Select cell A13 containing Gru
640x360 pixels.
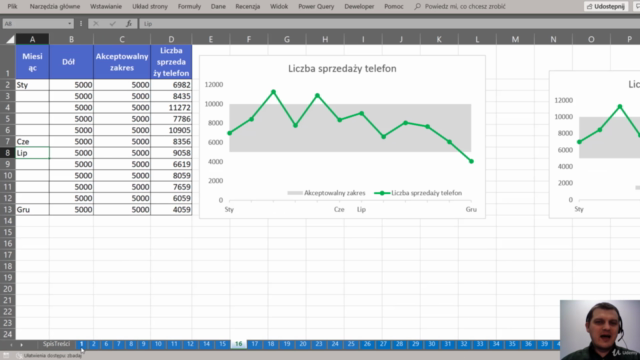(32, 209)
